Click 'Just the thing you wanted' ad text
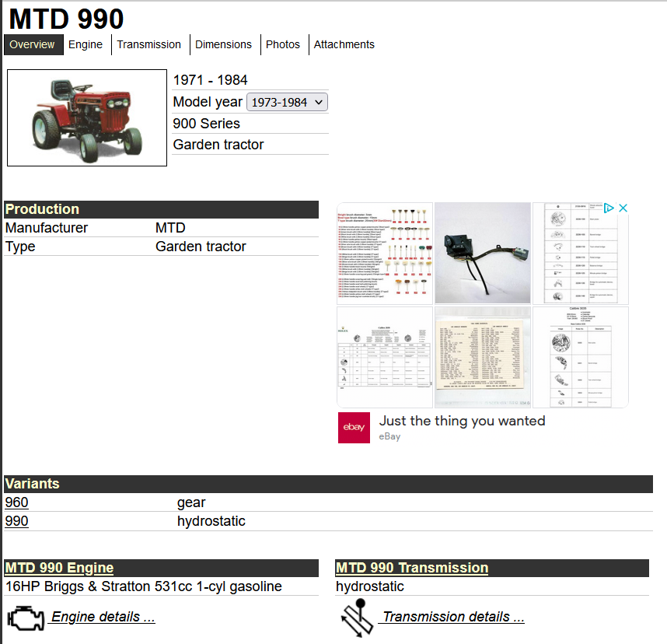This screenshot has width=667, height=644. tap(462, 421)
